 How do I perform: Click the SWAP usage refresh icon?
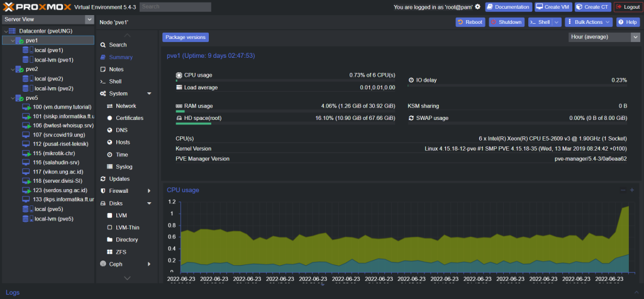[411, 118]
